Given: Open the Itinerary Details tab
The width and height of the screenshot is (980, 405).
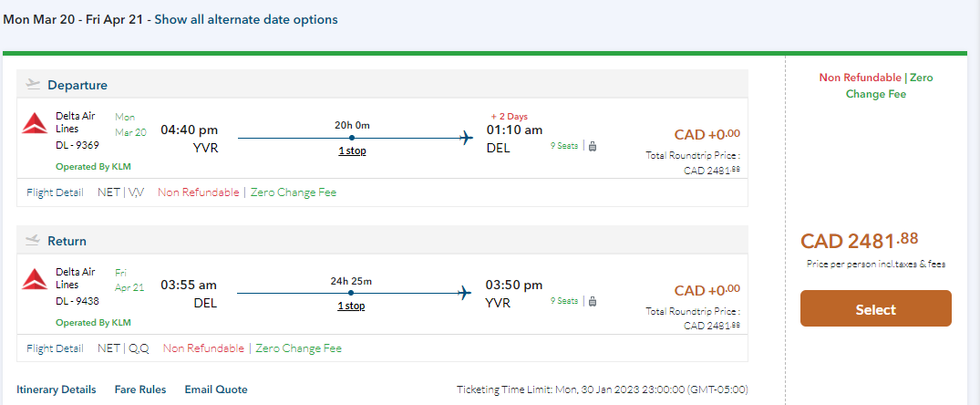Looking at the screenshot, I should pyautogui.click(x=56, y=389).
